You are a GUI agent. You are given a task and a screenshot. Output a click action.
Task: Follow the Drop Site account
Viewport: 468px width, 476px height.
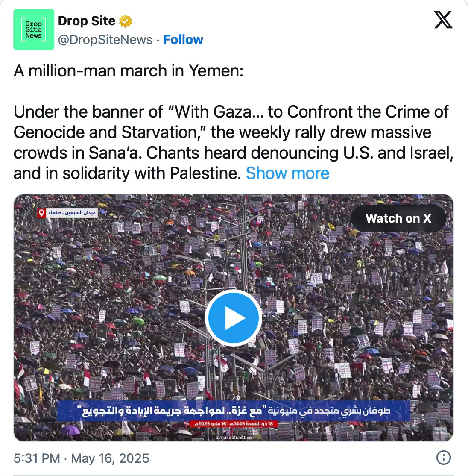[x=183, y=39]
